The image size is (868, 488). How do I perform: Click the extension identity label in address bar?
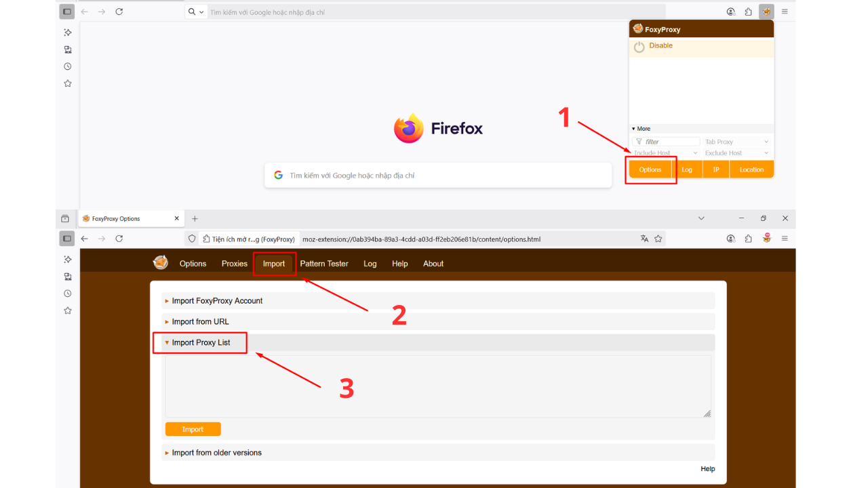tap(249, 239)
